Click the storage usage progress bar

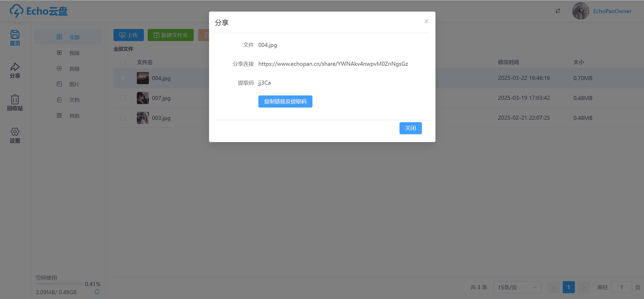[x=59, y=284]
